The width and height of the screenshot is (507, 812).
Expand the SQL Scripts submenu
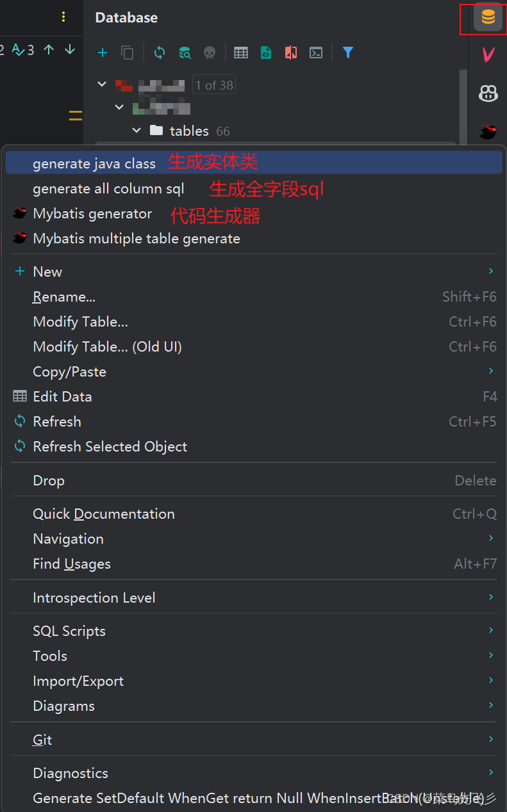point(69,631)
